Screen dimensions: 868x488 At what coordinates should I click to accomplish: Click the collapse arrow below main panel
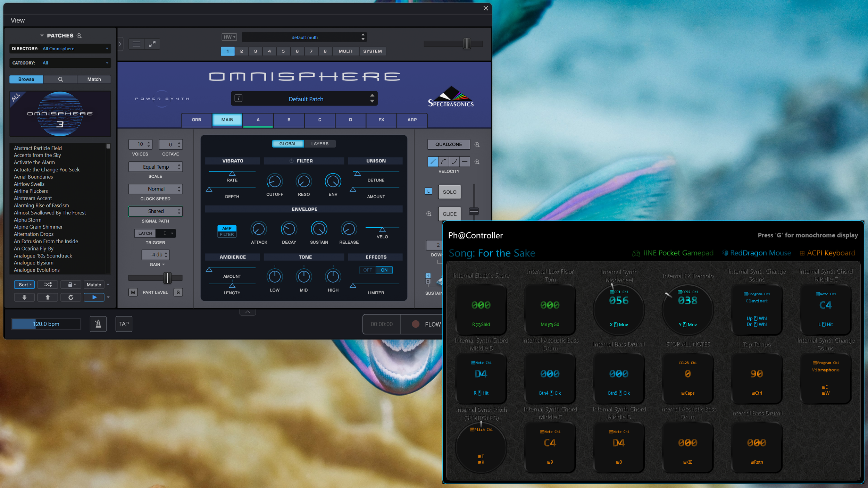(248, 312)
